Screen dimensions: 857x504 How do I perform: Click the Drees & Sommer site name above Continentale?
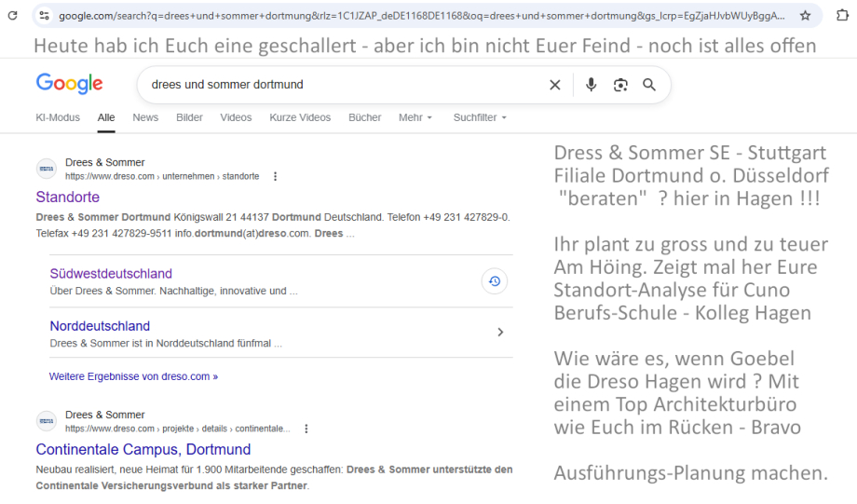click(105, 415)
